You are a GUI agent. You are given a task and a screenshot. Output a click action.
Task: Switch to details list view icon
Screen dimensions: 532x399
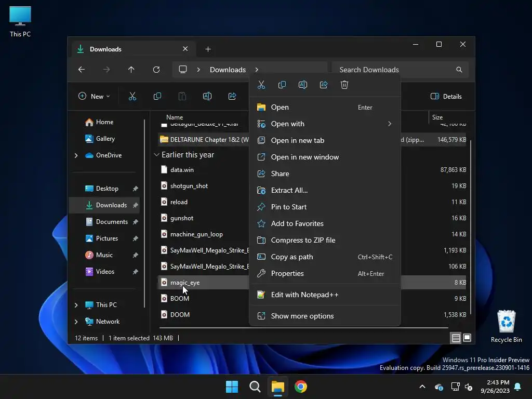tap(456, 338)
